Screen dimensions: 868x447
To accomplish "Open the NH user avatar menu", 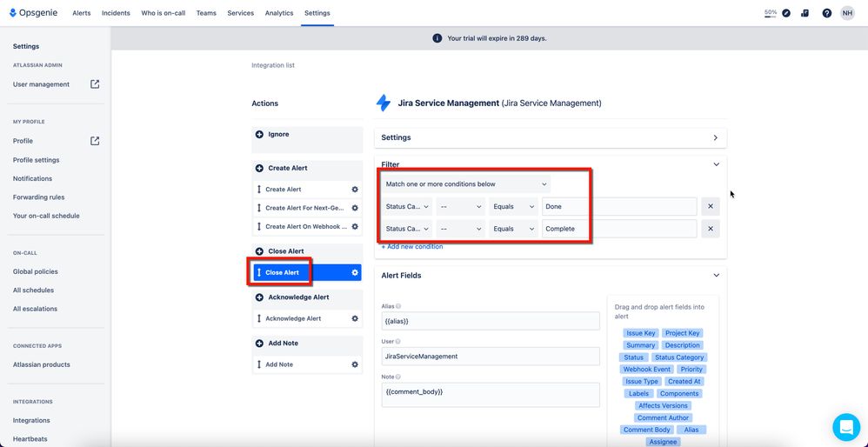I will (847, 13).
